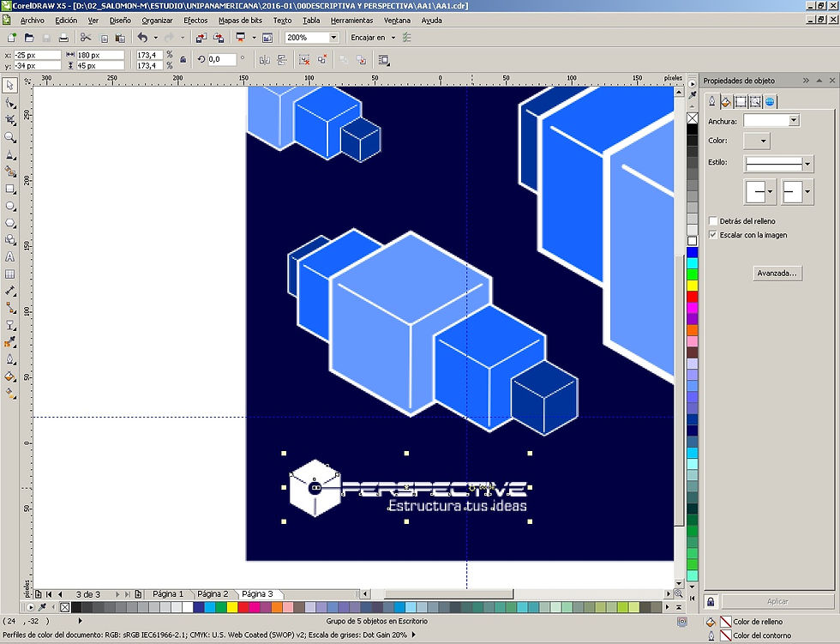Open the Ventana menu

(x=397, y=21)
